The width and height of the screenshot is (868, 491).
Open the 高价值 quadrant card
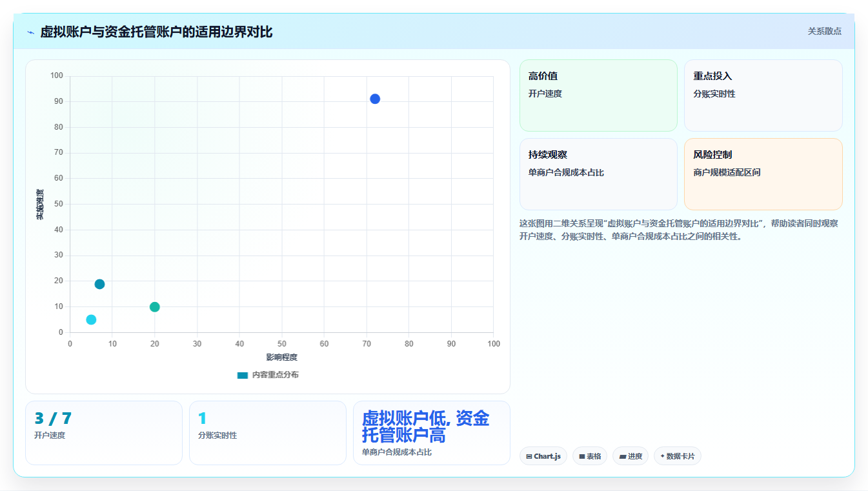(598, 95)
